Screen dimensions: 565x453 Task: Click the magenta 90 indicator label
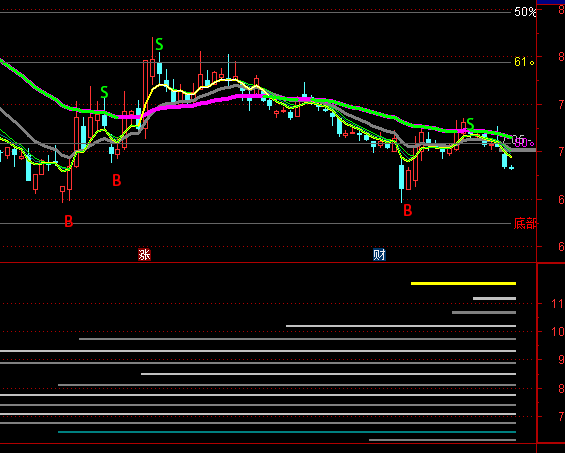click(525, 143)
